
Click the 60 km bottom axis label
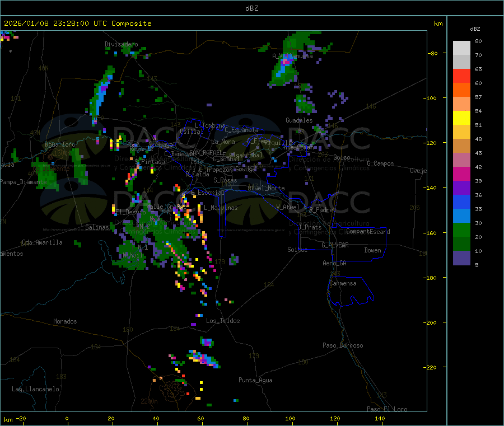[x=200, y=418]
